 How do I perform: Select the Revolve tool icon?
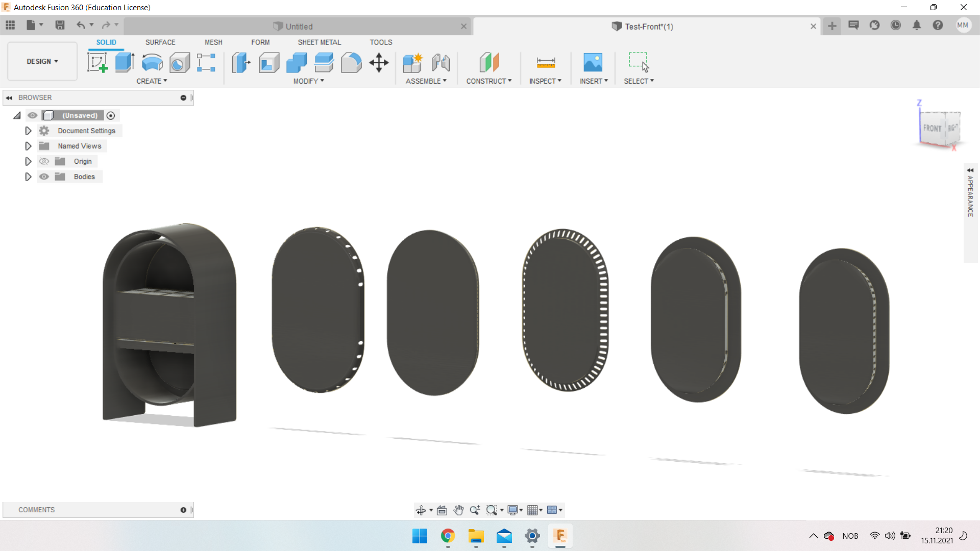(x=152, y=63)
